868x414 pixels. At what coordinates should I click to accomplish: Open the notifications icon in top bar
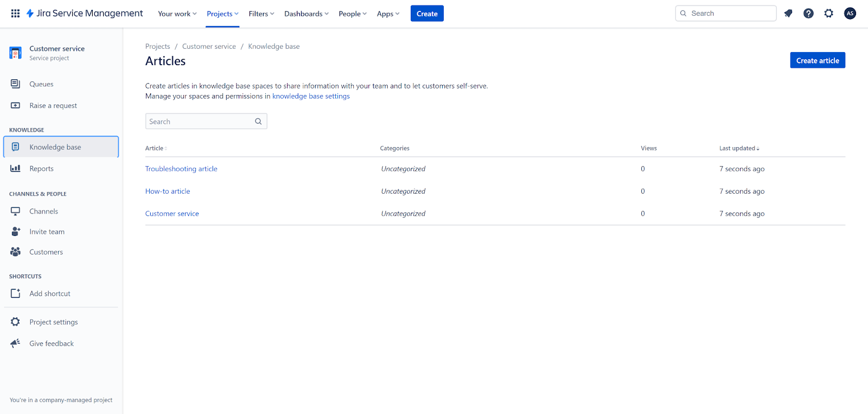tap(788, 14)
